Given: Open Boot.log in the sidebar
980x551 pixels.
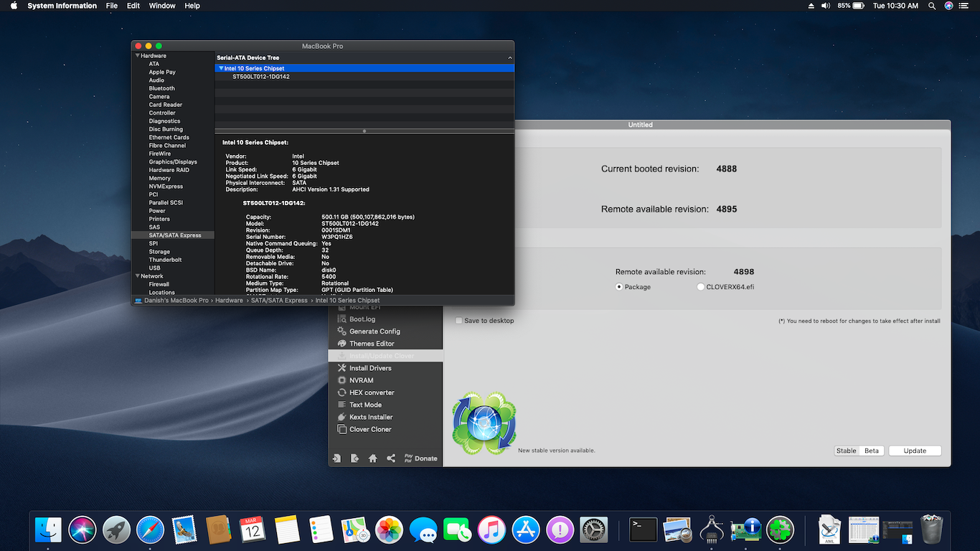Looking at the screenshot, I should coord(362,319).
